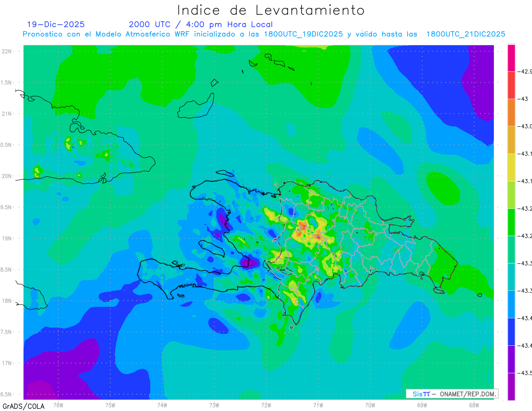The height and width of the screenshot is (411, 532).
Task: Select the bottom violet swatch of the legend
Action: click(511, 387)
